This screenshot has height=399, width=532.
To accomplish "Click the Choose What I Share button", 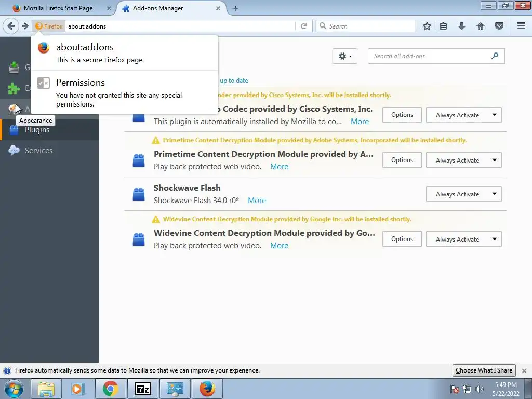I will (484, 370).
